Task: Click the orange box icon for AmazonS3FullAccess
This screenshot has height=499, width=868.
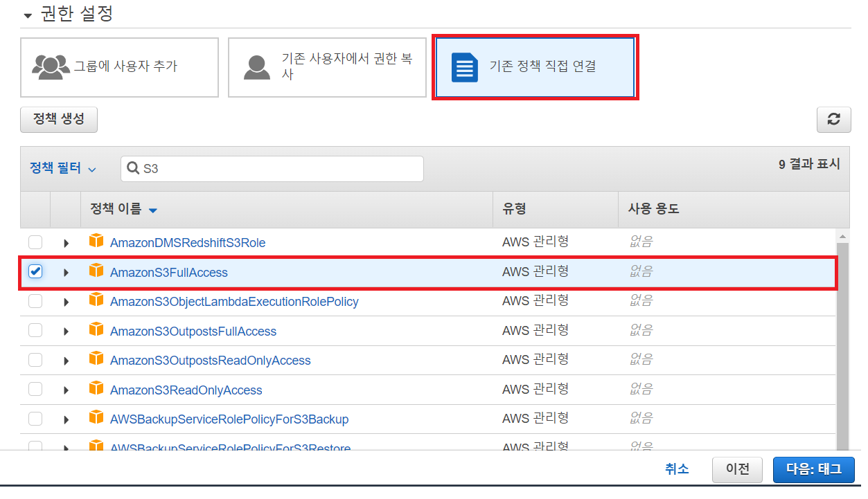Action: pyautogui.click(x=96, y=271)
